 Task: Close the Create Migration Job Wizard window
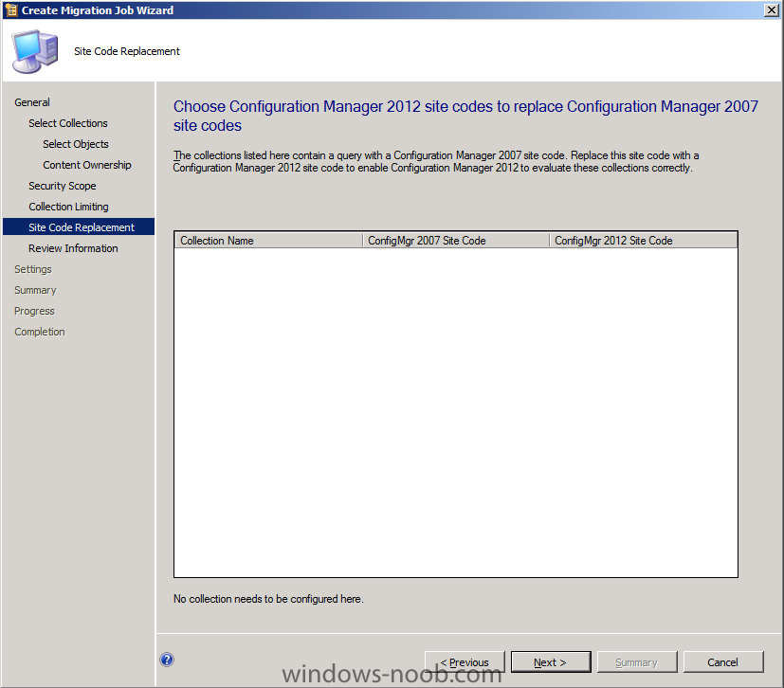pos(771,10)
